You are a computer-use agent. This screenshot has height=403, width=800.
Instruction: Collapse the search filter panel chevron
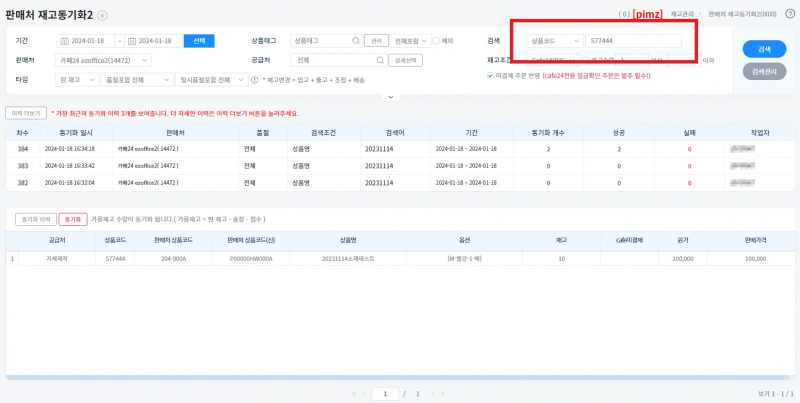click(391, 96)
